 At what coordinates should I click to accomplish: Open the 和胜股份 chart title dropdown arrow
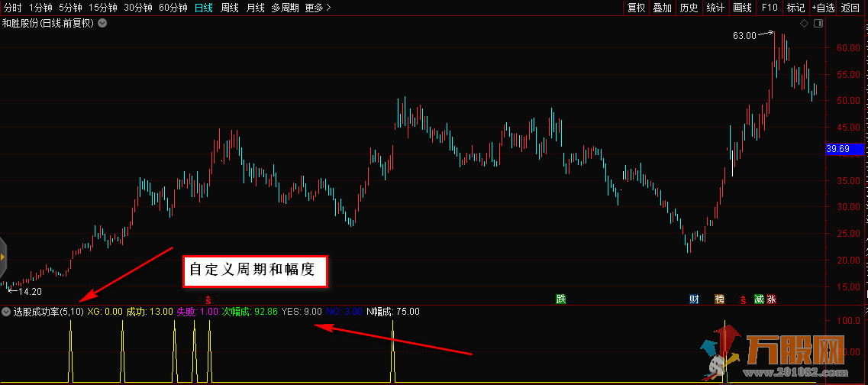[x=102, y=23]
